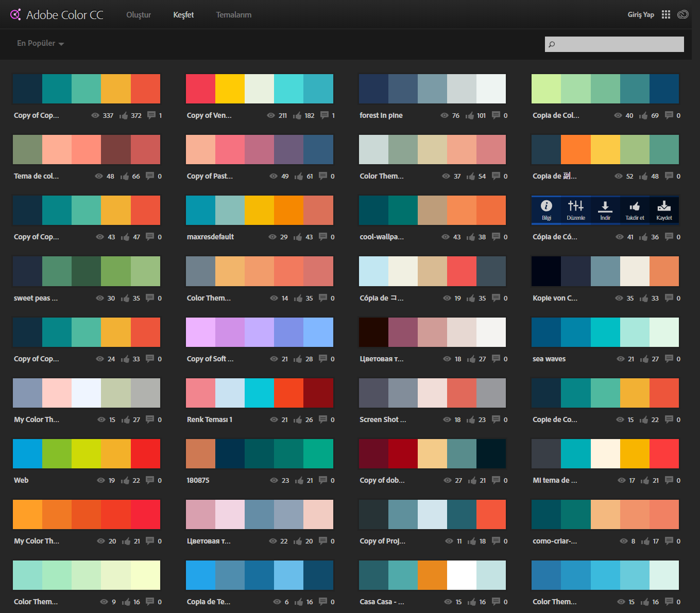Click like count 372 on first theme
Screen dimensions: 700x613
click(x=136, y=115)
